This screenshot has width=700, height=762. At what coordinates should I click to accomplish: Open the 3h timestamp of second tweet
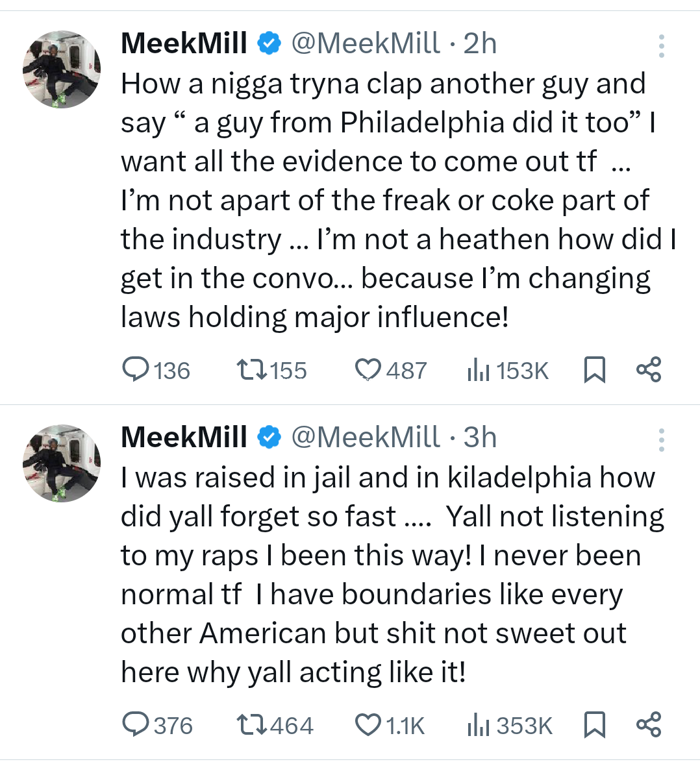click(480, 437)
